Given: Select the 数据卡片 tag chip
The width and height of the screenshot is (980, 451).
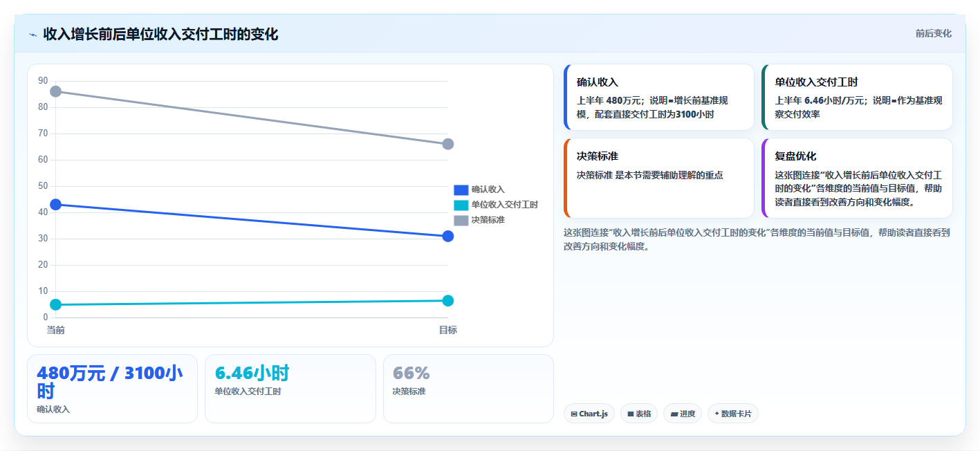Looking at the screenshot, I should click(733, 414).
